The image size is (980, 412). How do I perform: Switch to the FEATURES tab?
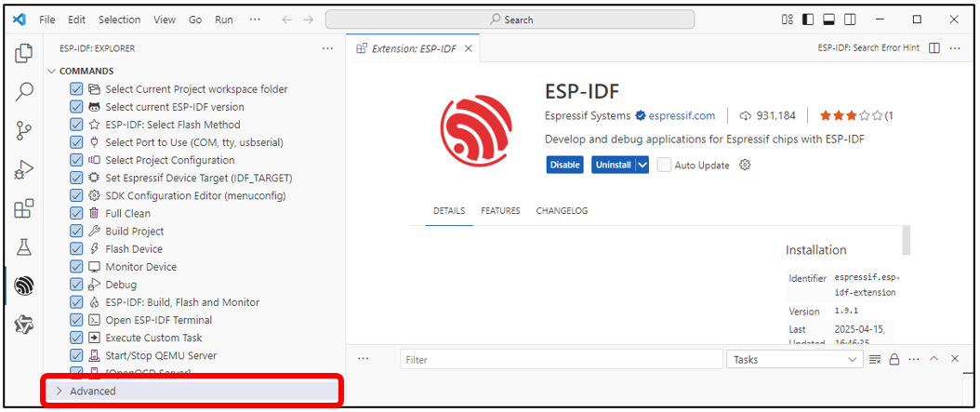coord(500,211)
